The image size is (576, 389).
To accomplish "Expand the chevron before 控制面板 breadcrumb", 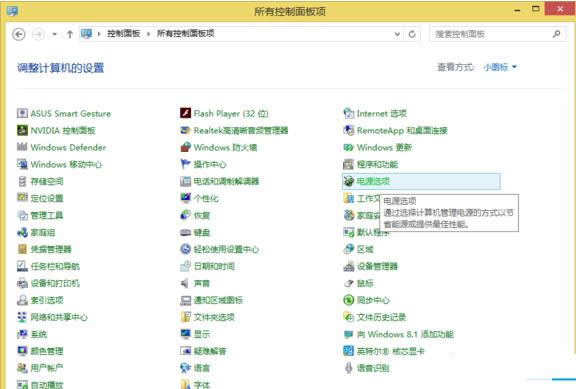I will click(x=99, y=34).
